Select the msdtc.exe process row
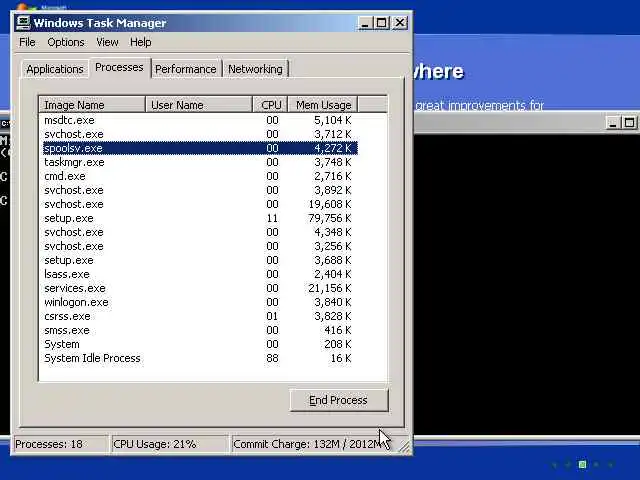 [200, 120]
